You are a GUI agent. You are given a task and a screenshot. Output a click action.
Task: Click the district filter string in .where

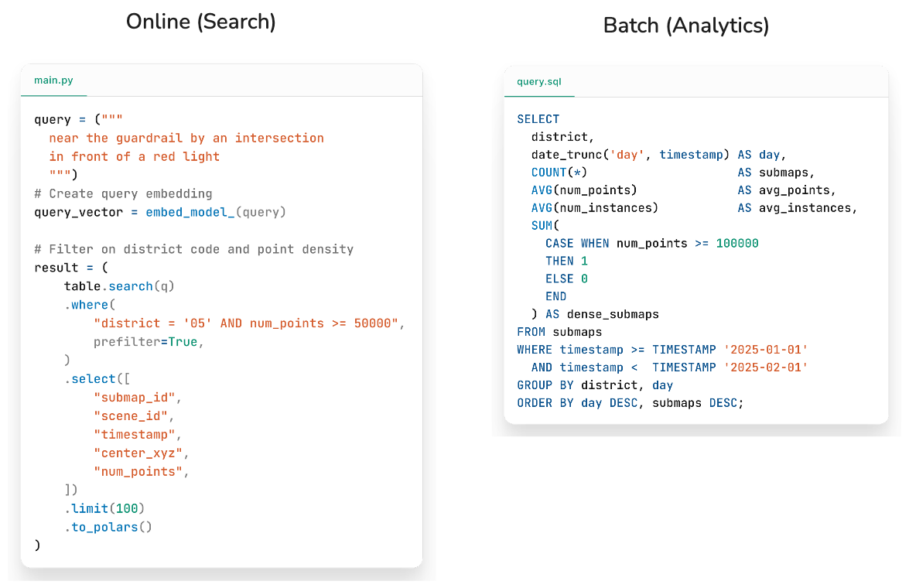[248, 323]
